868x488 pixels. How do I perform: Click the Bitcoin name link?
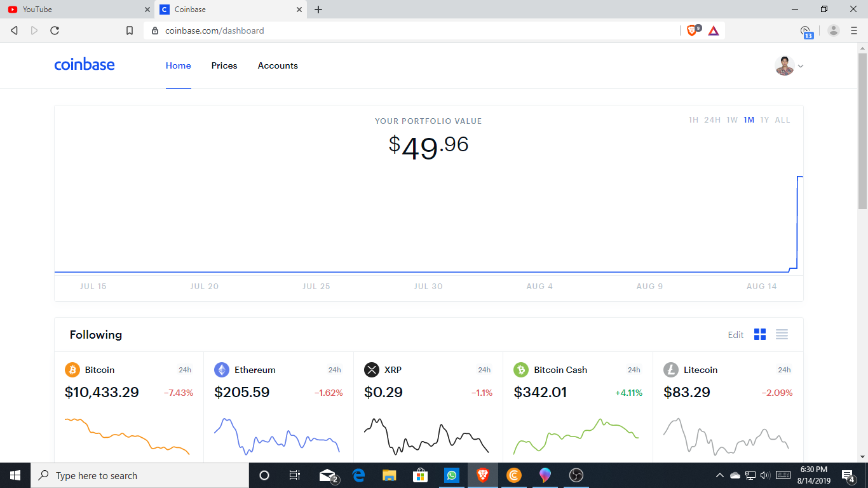point(100,370)
